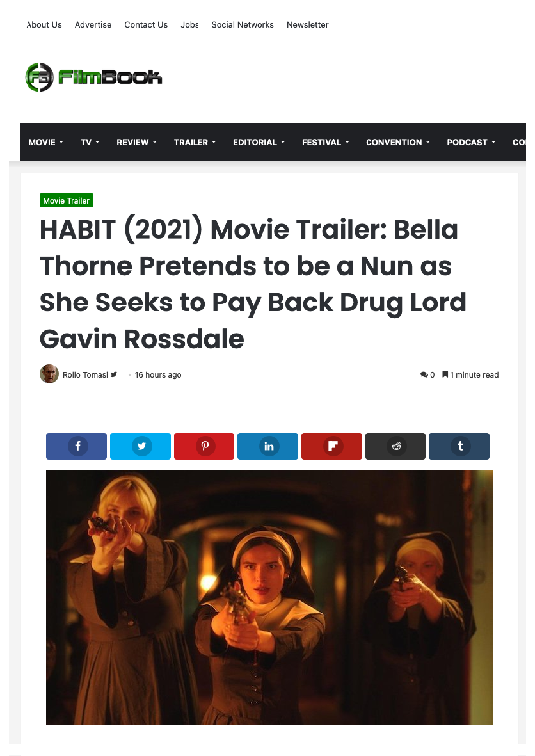The width and height of the screenshot is (535, 756).
Task: Open the FilmBook logo homepage
Action: click(x=93, y=77)
